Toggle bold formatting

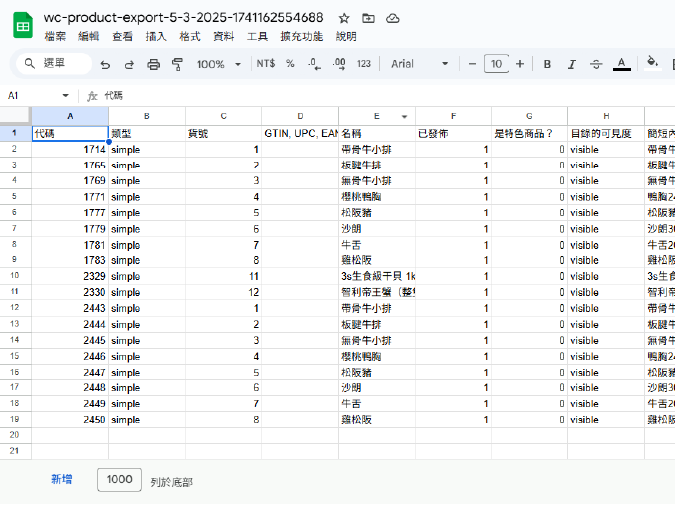click(x=547, y=64)
